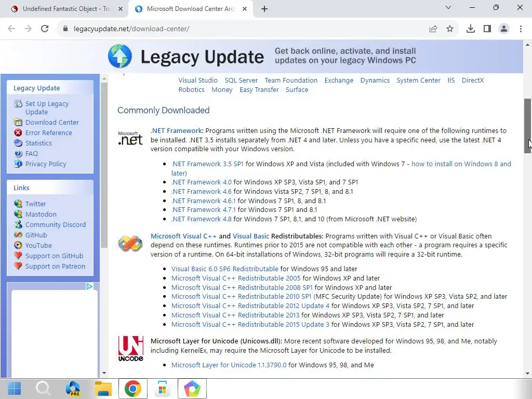This screenshot has width=532, height=399.
Task: Open the Easy Transfer category link
Action: 259,89
